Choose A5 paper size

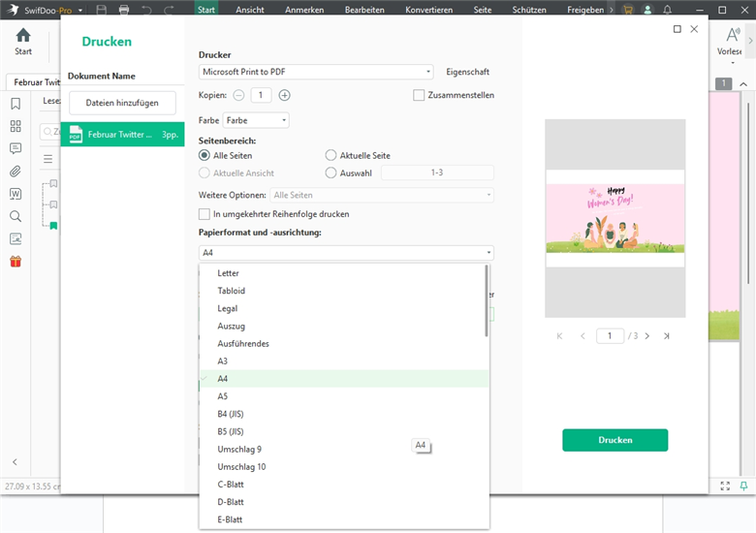pyautogui.click(x=343, y=396)
